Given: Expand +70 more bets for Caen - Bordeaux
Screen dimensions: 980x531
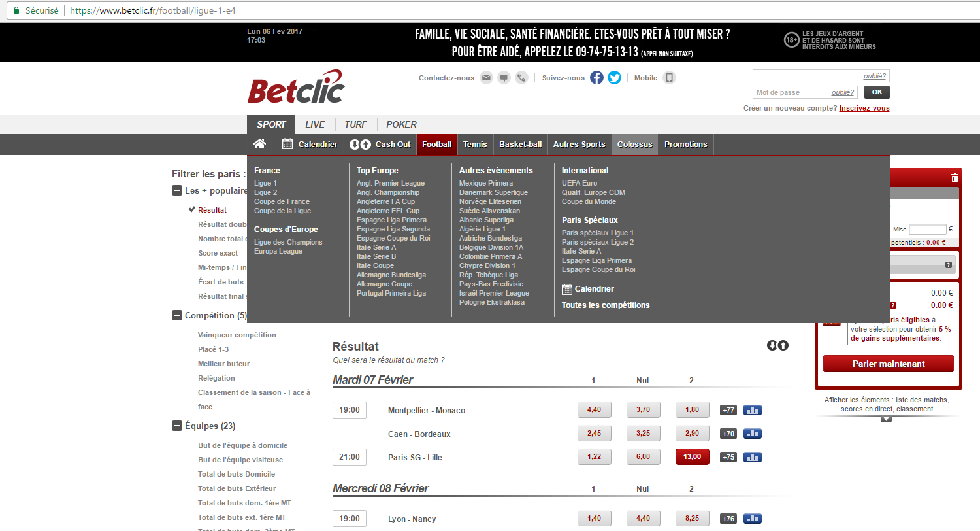Looking at the screenshot, I should pos(728,434).
